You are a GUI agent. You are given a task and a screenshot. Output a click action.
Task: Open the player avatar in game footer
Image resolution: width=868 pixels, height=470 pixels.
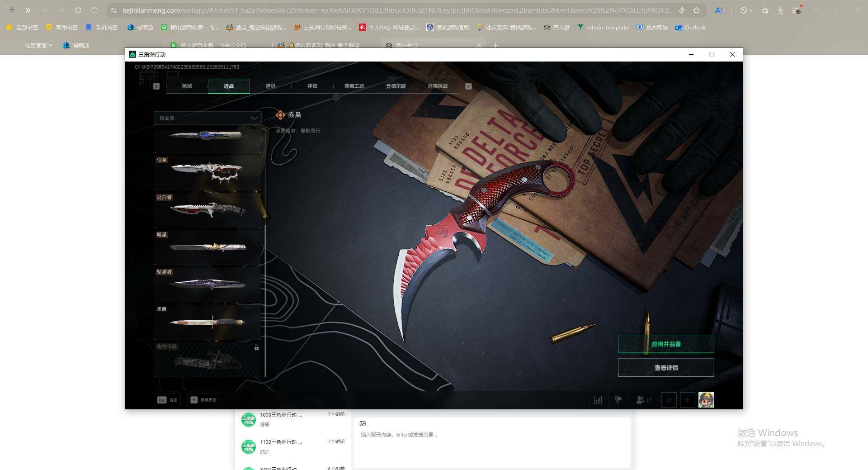706,400
